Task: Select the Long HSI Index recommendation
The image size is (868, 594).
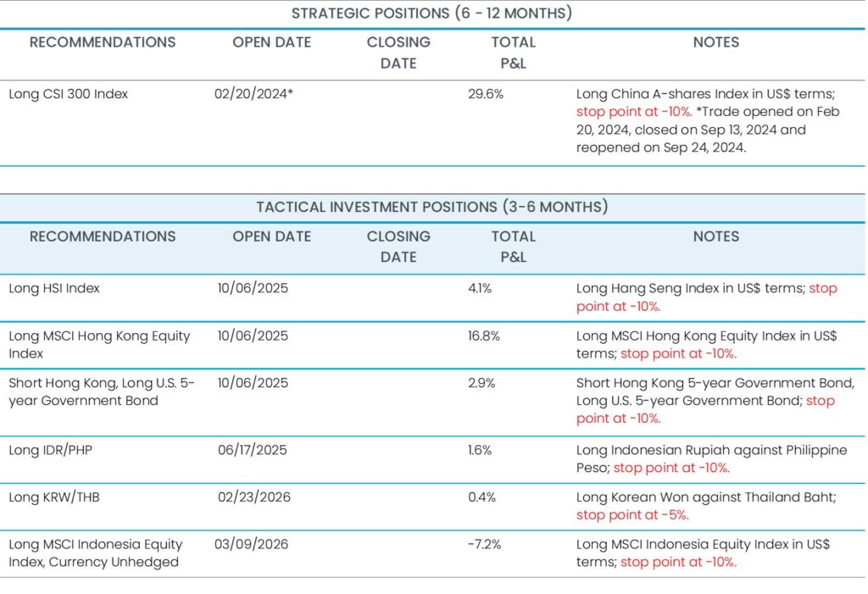Action: (54, 288)
